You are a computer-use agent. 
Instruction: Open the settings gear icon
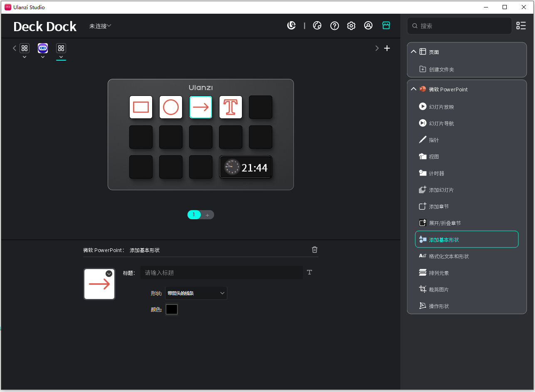tap(351, 26)
